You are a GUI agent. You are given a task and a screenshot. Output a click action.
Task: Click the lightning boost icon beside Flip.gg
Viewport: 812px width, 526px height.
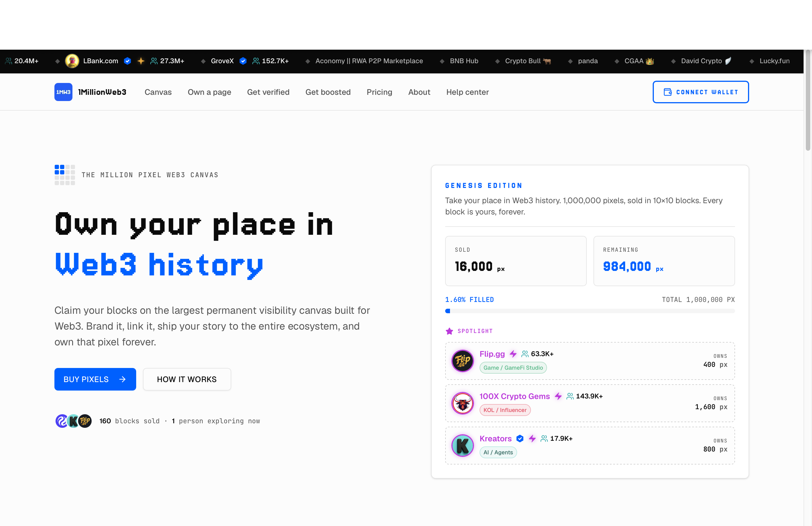coord(513,354)
